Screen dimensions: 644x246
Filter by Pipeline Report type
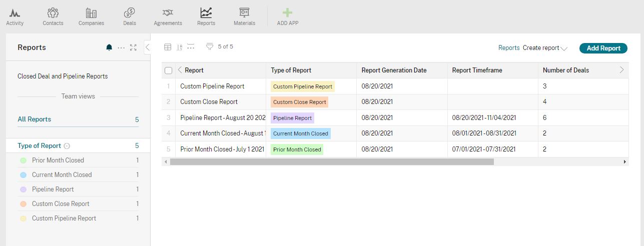pos(53,189)
